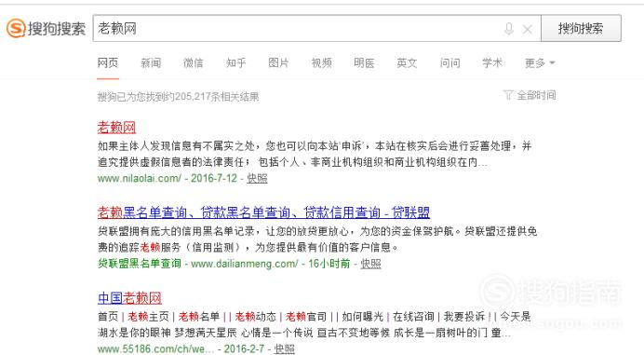Viewport: 644px width, 355px height.
Task: Go to the 视频 tab
Action: (x=321, y=63)
